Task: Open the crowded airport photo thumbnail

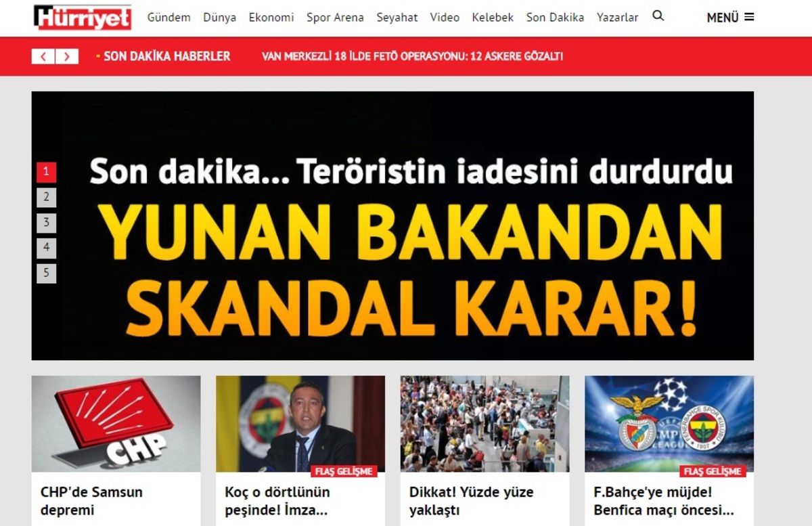Action: (485, 424)
